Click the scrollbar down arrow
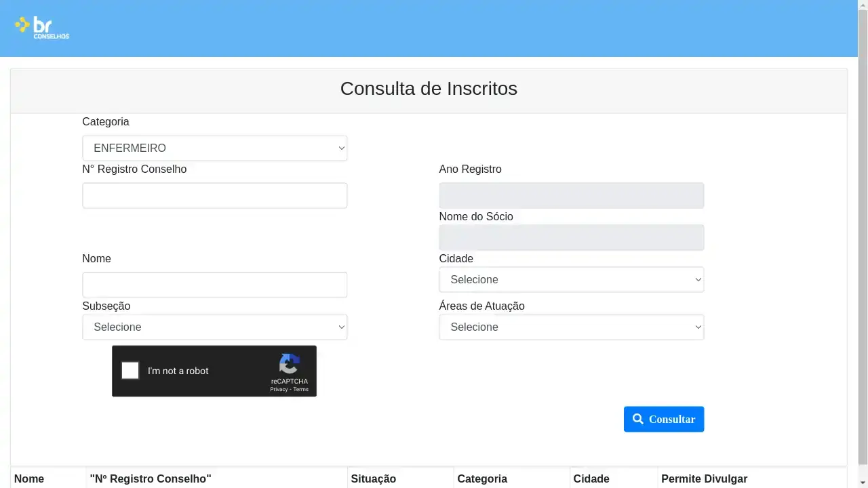This screenshot has width=868, height=488. (x=863, y=483)
